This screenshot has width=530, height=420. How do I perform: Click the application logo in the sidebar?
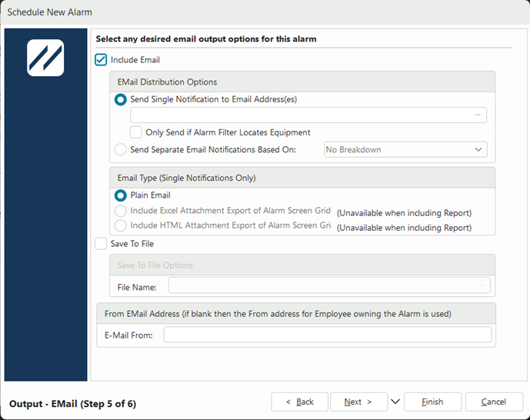tap(45, 58)
